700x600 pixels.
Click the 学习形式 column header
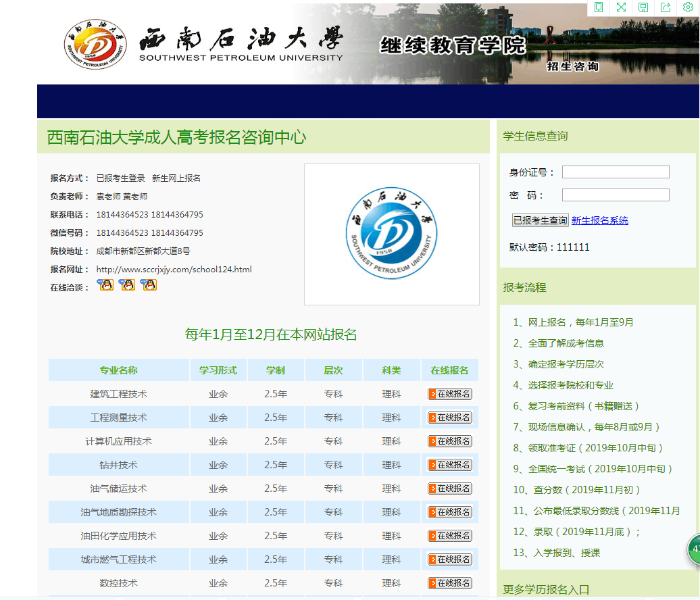pos(218,370)
